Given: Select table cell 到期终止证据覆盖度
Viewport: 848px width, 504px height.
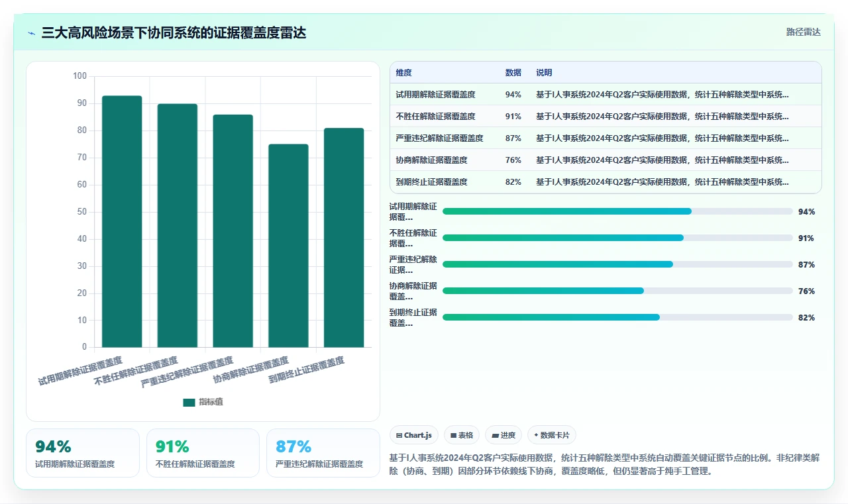Looking at the screenshot, I should coord(431,182).
